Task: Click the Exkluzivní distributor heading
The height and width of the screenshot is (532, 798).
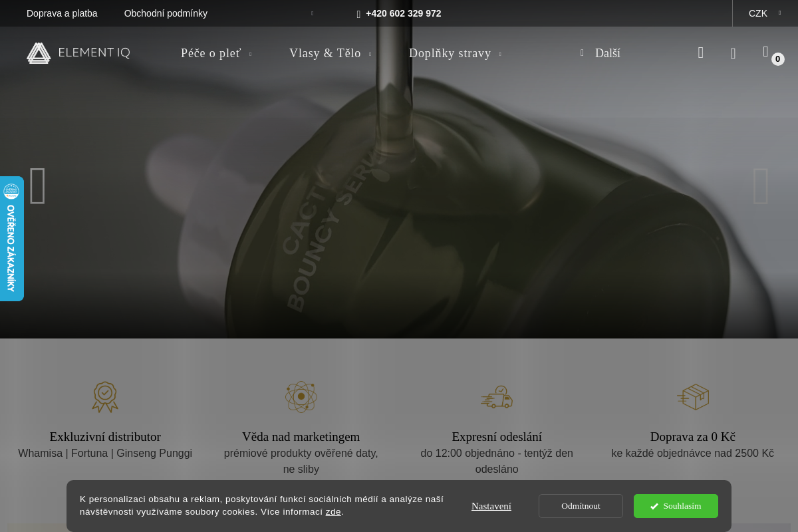Action: [x=105, y=437]
